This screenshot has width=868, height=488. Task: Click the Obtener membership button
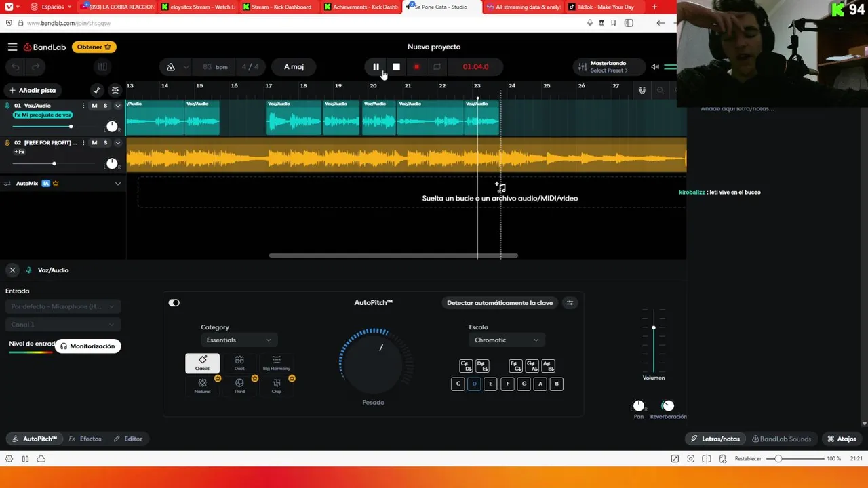[x=94, y=47]
